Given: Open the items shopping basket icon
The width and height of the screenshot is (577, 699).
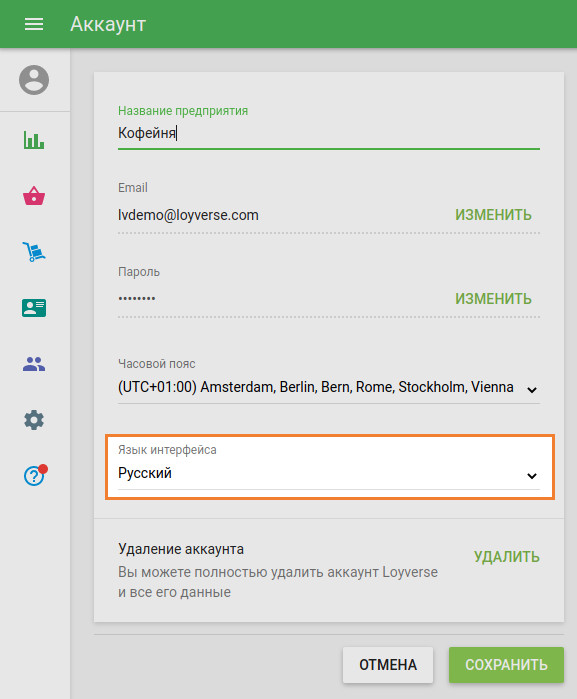Looking at the screenshot, I should coord(34,196).
